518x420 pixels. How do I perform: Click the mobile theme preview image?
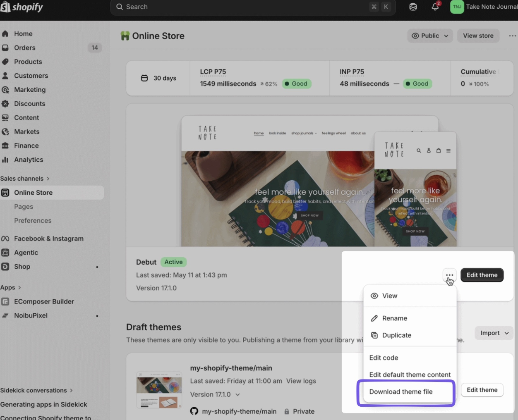point(415,189)
